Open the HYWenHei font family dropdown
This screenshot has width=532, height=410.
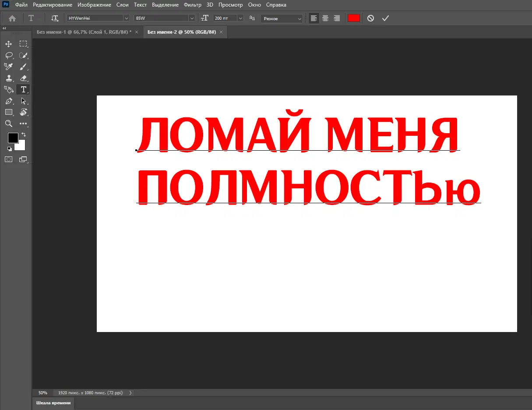(126, 18)
